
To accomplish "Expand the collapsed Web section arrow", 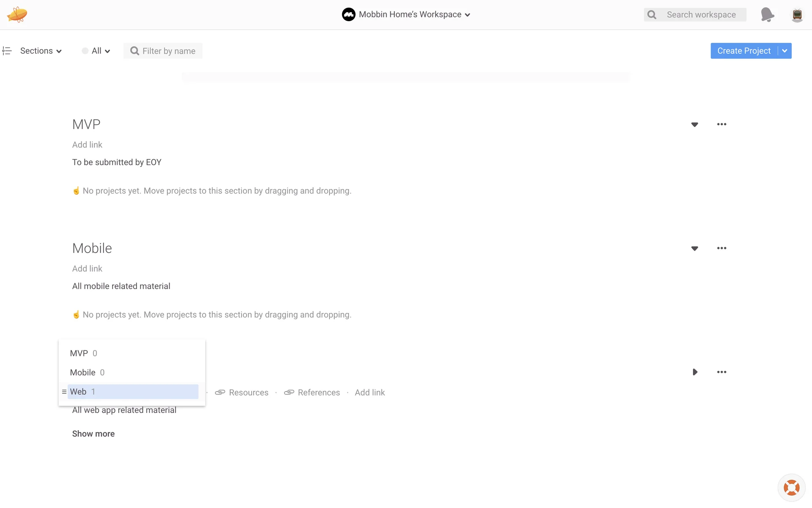I will pos(694,372).
